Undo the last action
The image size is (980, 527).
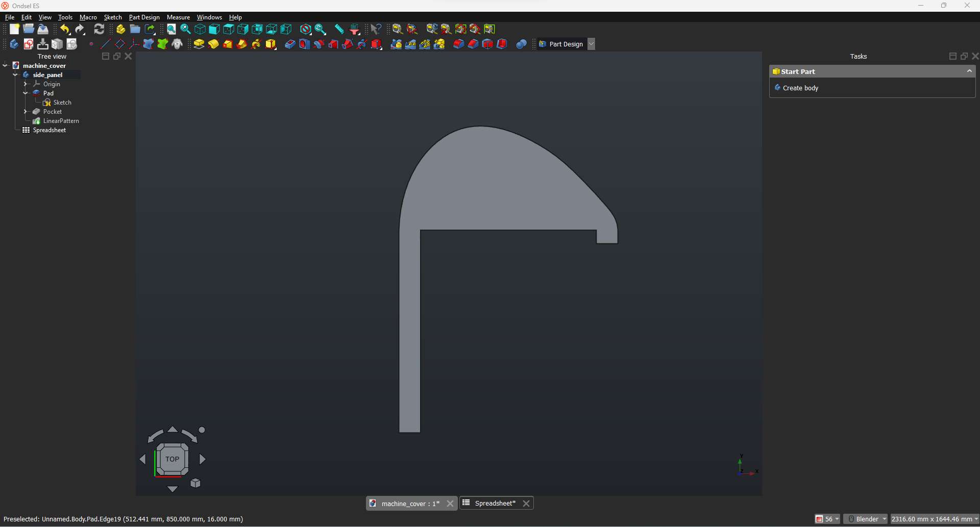tap(65, 29)
